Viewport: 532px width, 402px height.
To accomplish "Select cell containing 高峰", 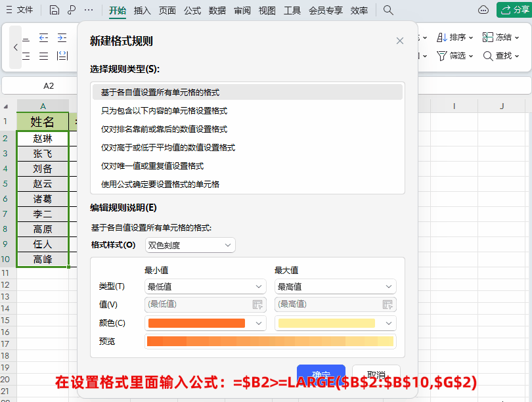I will (x=43, y=259).
